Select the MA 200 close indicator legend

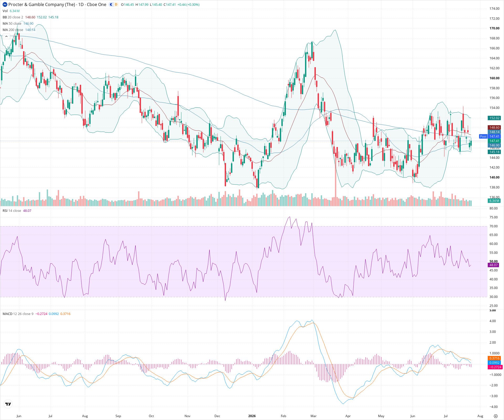point(13,30)
